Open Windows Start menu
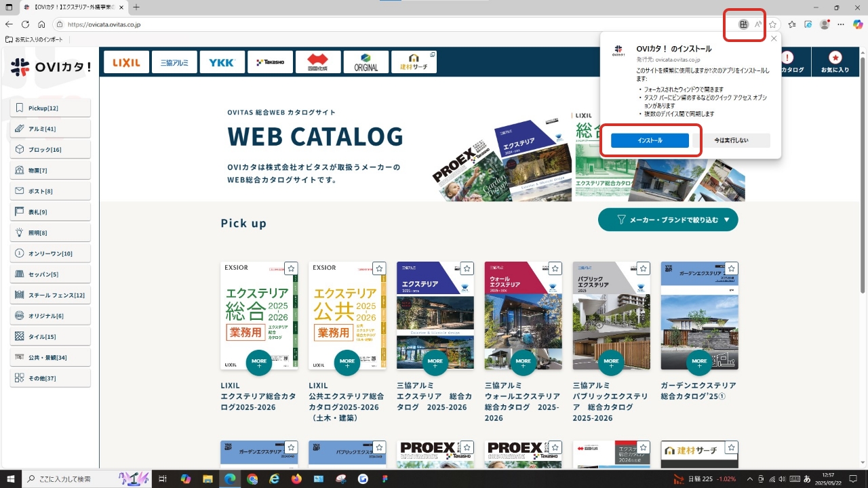 [11, 479]
